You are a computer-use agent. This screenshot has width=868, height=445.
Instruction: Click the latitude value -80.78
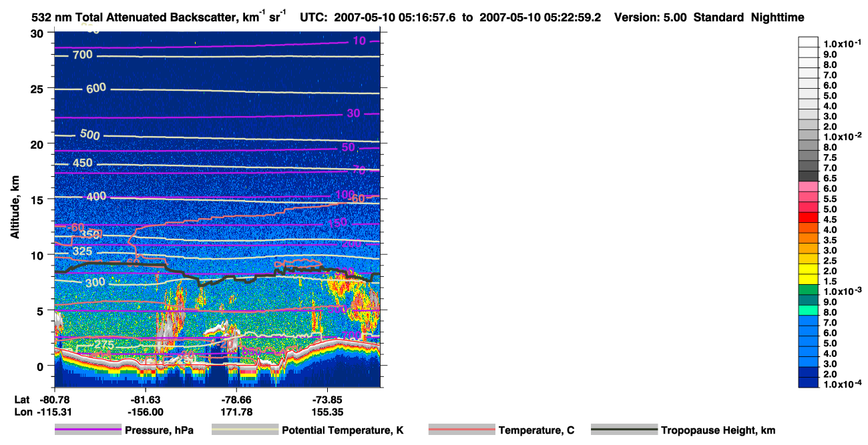click(55, 400)
